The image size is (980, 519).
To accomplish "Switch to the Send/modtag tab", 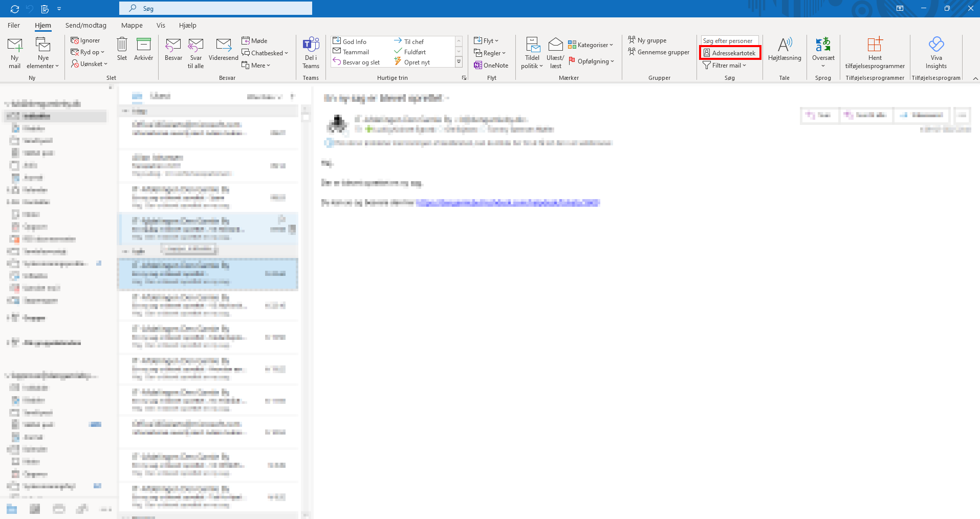I will [86, 25].
